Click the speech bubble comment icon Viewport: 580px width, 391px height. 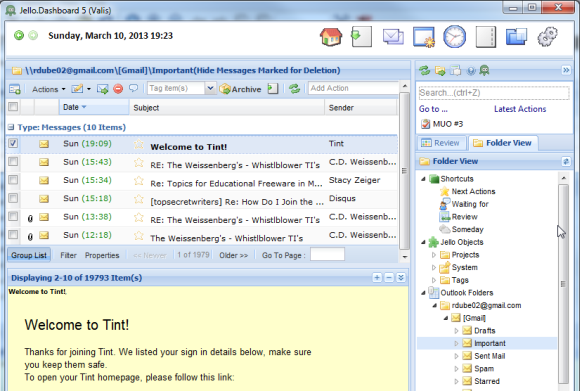click(133, 88)
